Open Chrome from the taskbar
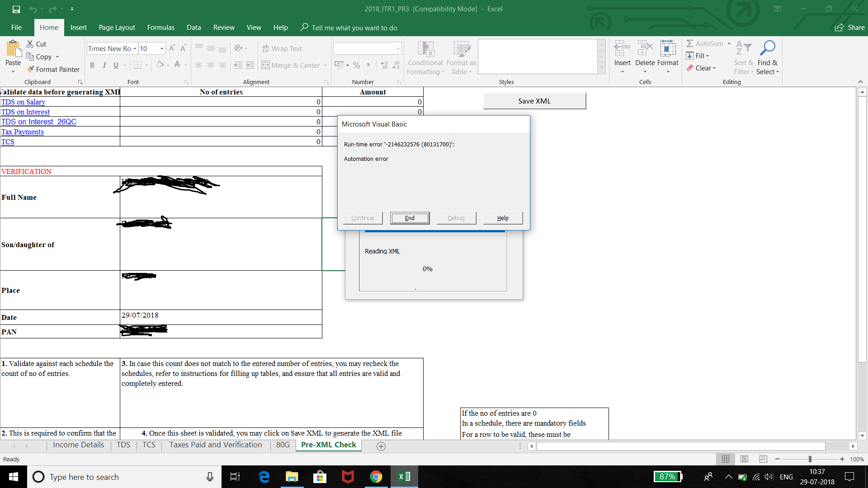The height and width of the screenshot is (488, 868). click(x=376, y=477)
